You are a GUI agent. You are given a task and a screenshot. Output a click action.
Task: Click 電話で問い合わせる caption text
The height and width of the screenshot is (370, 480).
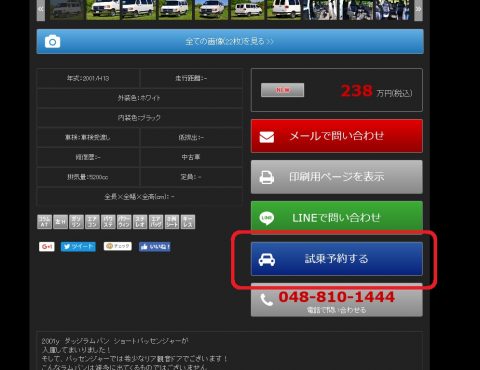pos(337,310)
